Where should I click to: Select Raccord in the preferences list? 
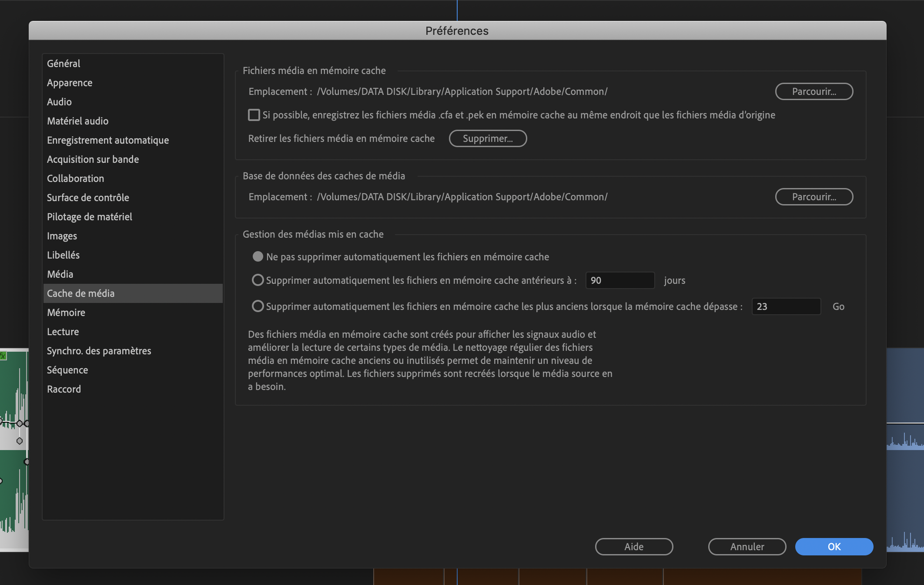coord(64,389)
